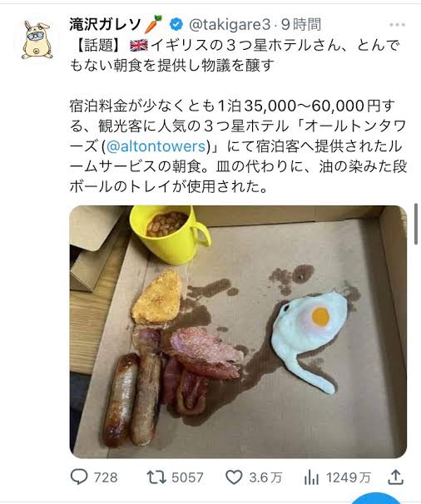Tap the 728 reply count

[106, 477]
